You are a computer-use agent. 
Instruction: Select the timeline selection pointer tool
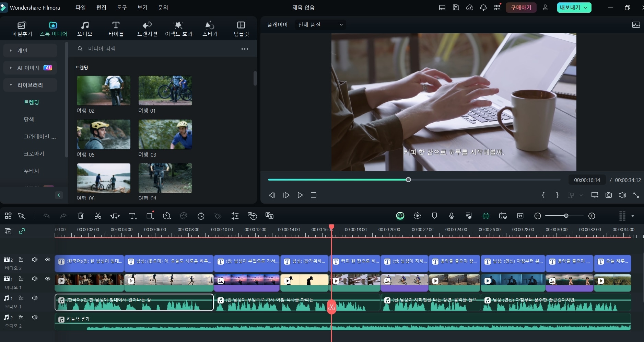22,216
